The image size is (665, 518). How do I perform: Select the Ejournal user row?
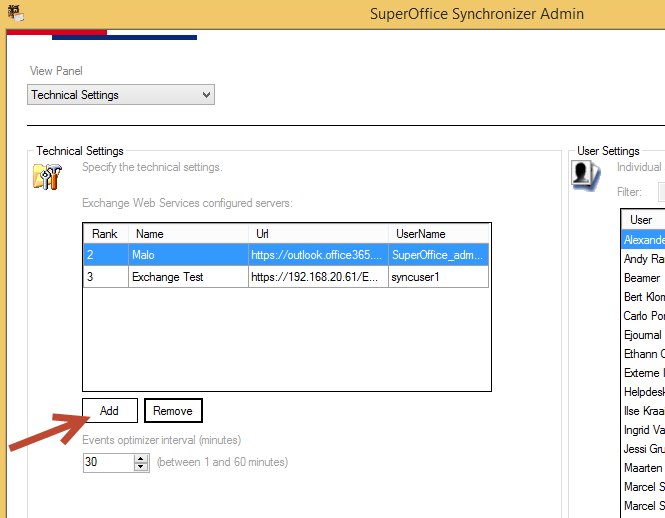(643, 335)
